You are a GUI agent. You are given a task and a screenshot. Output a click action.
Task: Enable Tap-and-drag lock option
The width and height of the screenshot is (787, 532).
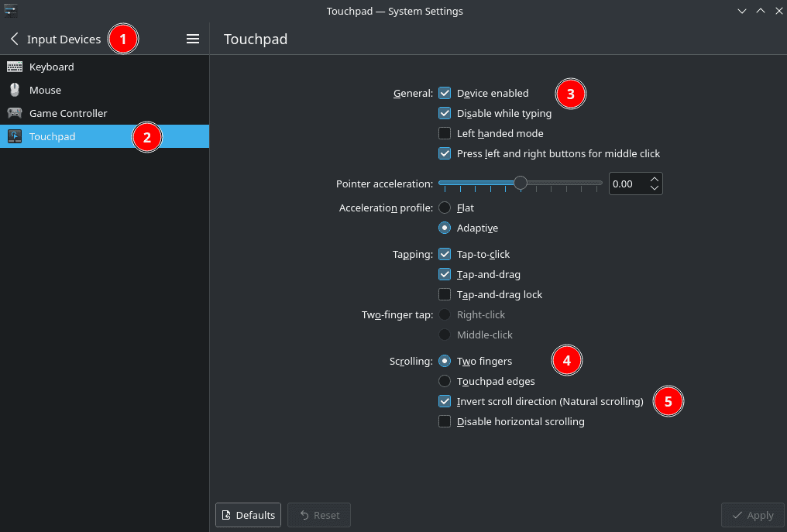coord(445,294)
